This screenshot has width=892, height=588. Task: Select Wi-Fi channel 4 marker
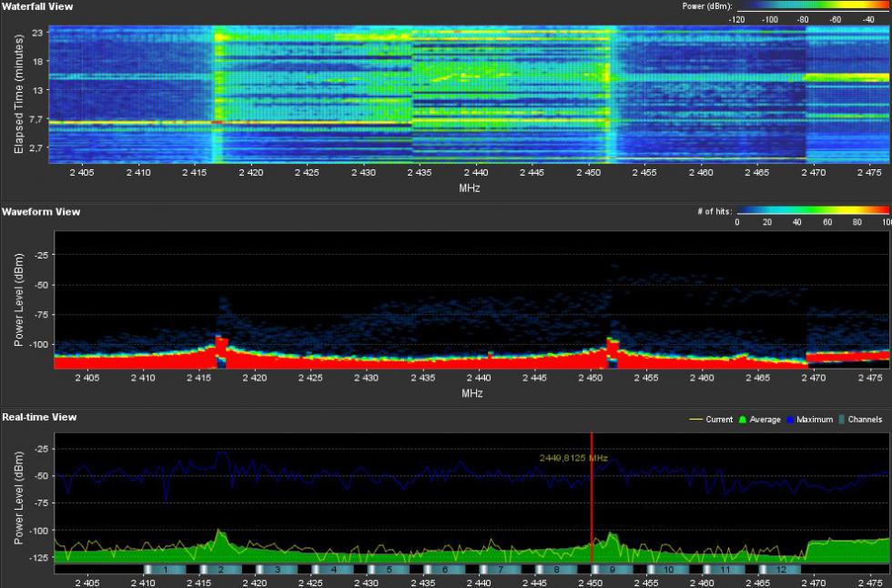(x=333, y=569)
